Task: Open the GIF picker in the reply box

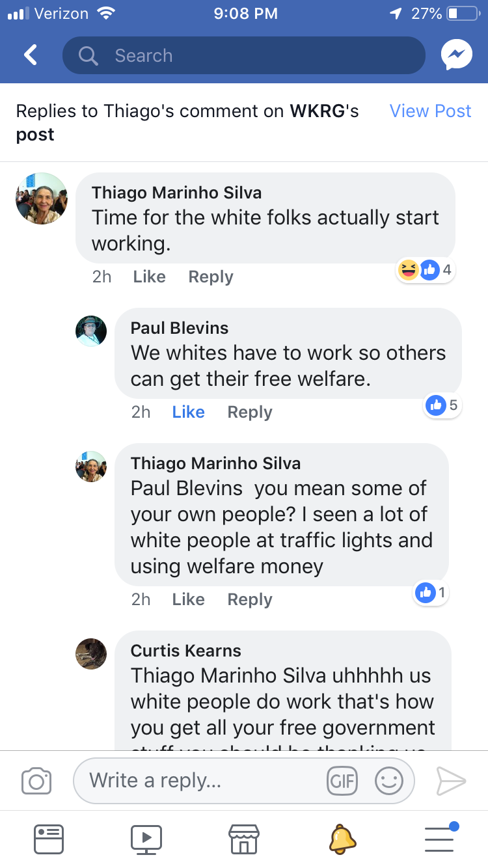Action: tap(342, 781)
